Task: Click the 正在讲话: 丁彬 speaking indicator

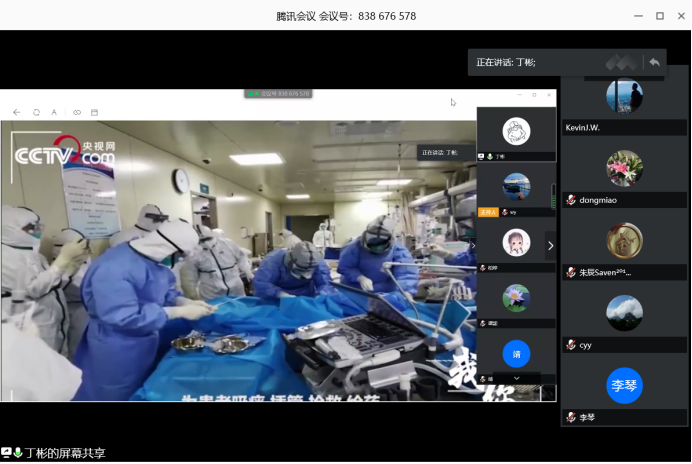Action: coord(506,62)
